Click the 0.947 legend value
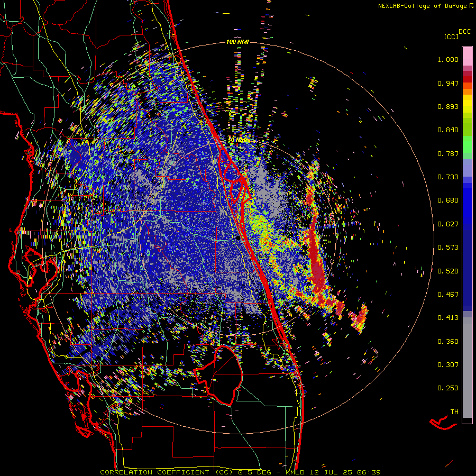476x476 pixels. (448, 83)
